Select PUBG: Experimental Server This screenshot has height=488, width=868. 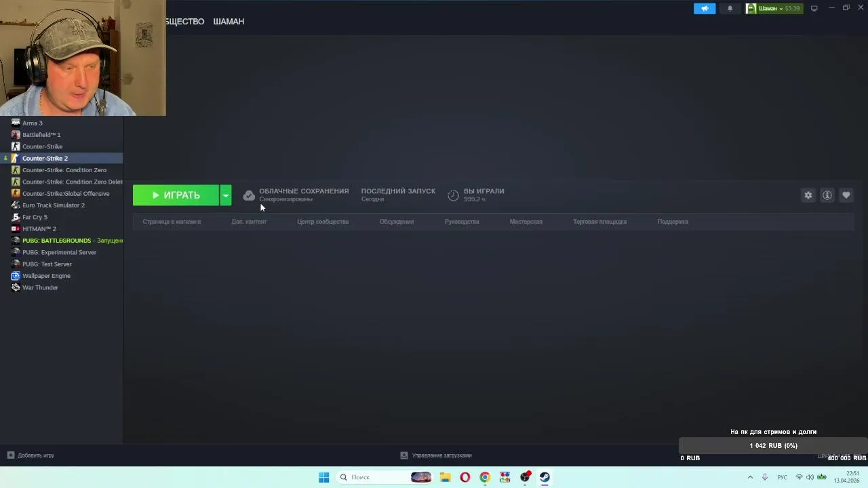click(x=61, y=252)
